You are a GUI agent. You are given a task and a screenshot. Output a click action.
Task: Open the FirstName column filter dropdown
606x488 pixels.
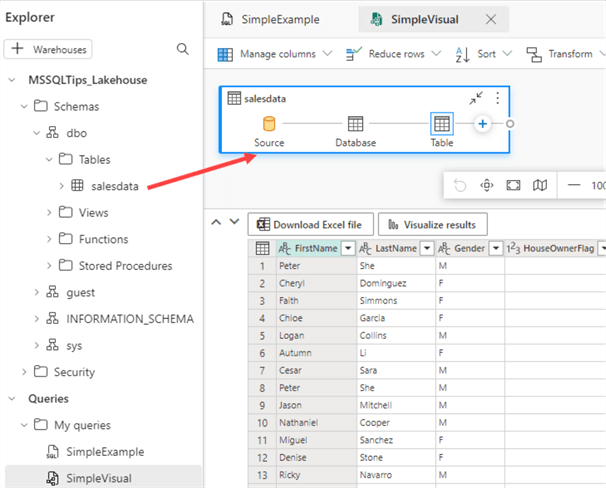point(348,248)
